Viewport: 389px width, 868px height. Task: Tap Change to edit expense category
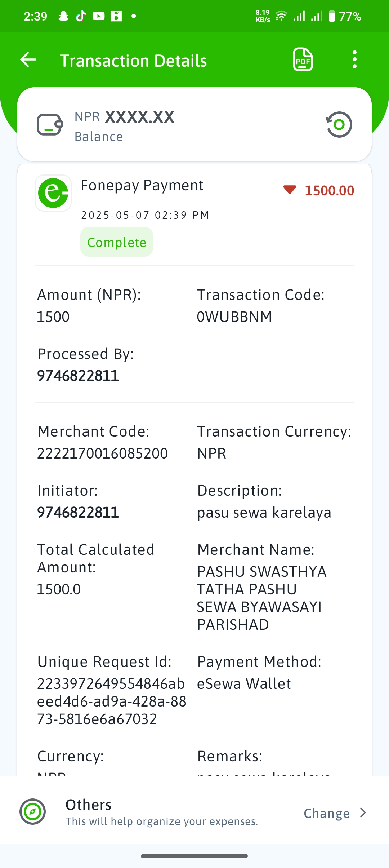point(327,813)
